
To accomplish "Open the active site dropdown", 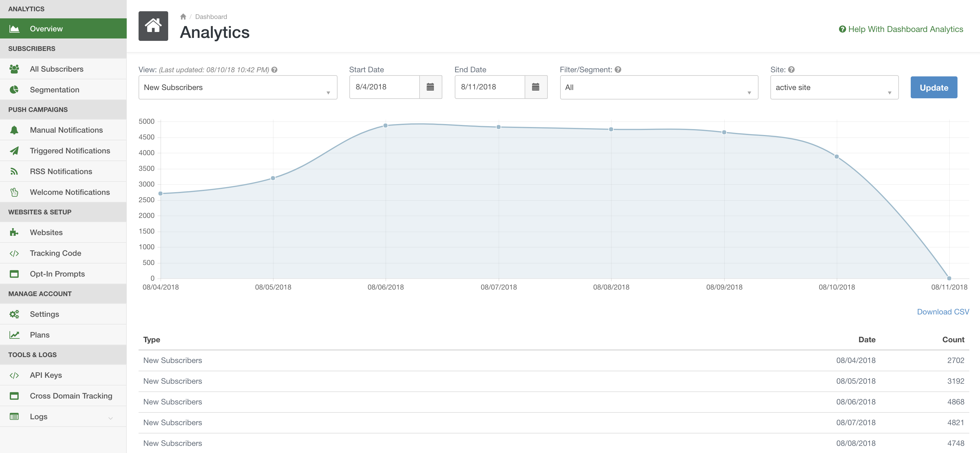I will 834,87.
